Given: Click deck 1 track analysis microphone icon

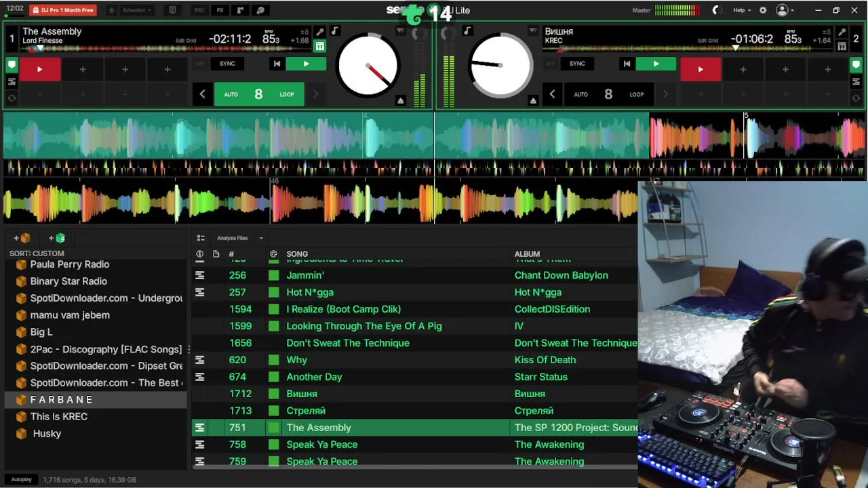Looking at the screenshot, I should (x=320, y=32).
